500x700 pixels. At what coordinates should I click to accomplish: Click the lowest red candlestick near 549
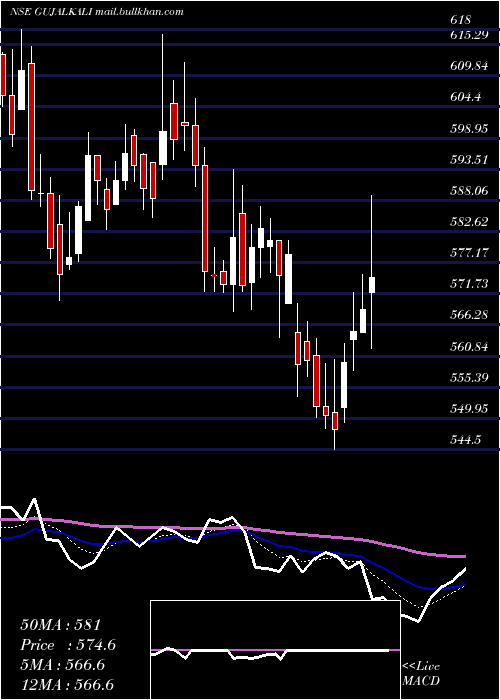335,421
